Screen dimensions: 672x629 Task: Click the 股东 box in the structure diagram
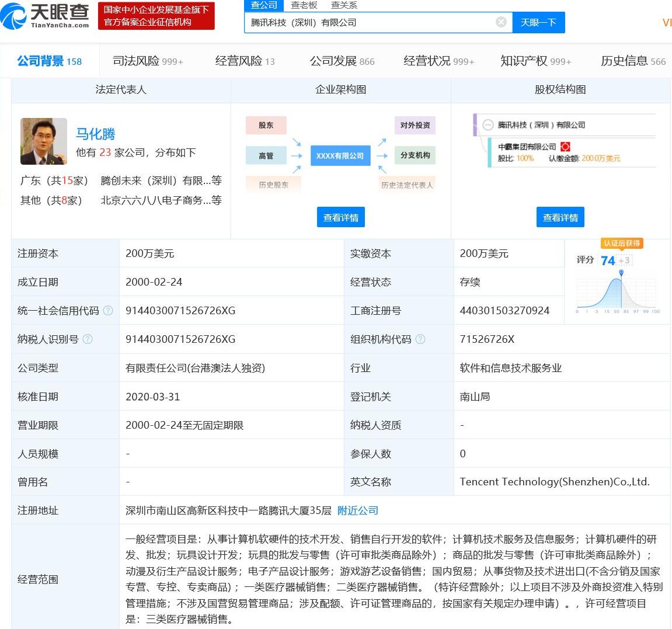click(266, 125)
